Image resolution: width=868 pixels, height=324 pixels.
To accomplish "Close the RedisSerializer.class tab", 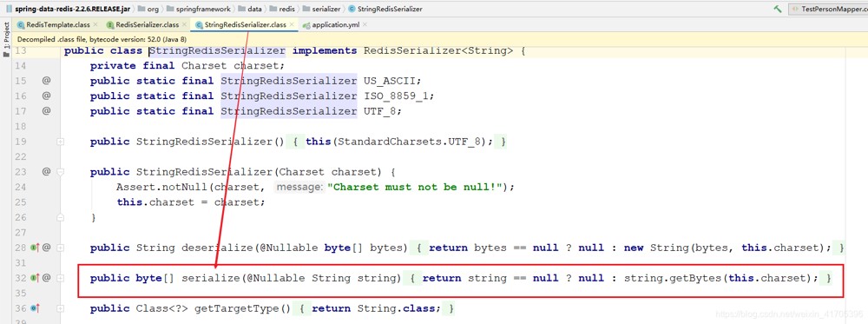I will pyautogui.click(x=184, y=25).
